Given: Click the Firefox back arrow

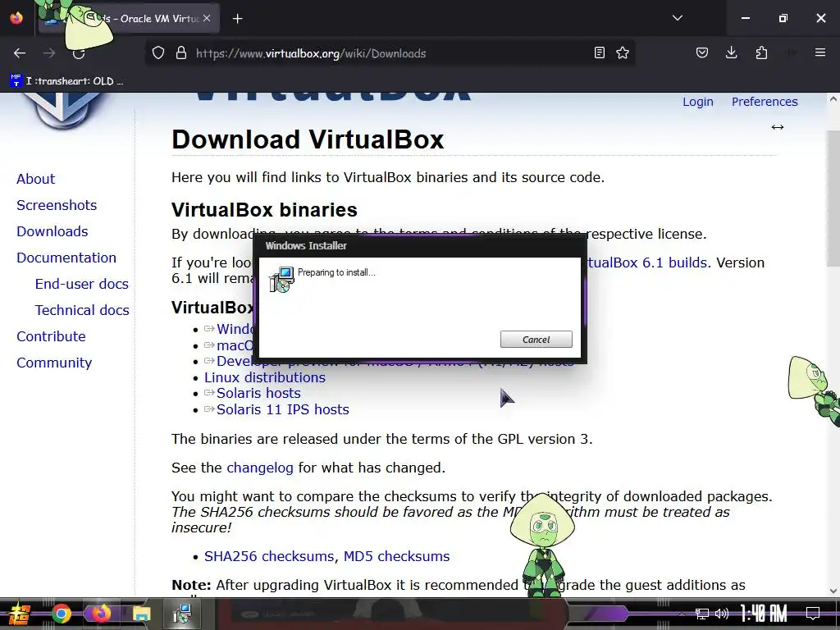Looking at the screenshot, I should tap(20, 53).
